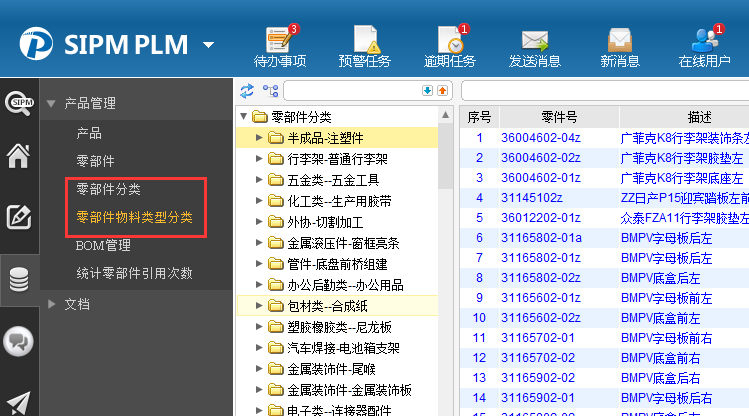This screenshot has height=416, width=749.
Task: Sort by the 描述 column header
Action: click(700, 117)
